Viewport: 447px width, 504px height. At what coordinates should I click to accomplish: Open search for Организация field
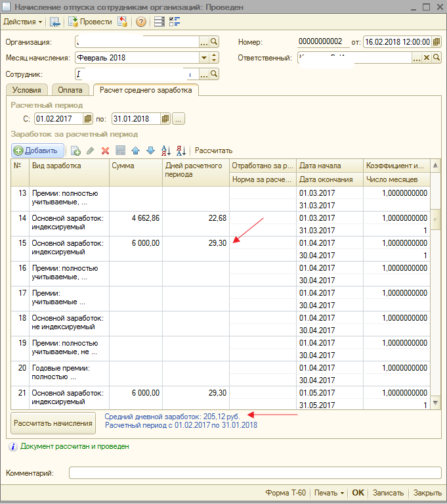(213, 42)
